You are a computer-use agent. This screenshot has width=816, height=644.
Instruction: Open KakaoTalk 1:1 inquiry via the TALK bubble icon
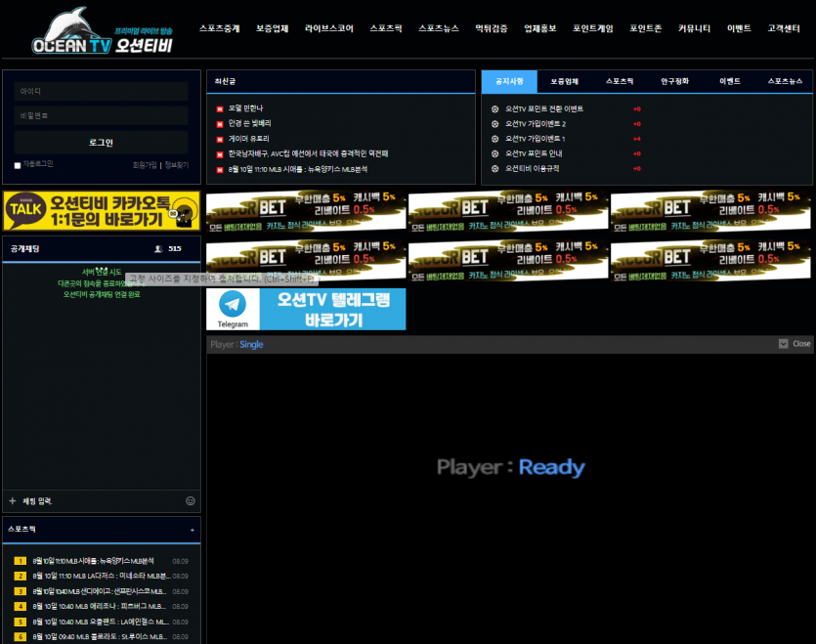24,208
